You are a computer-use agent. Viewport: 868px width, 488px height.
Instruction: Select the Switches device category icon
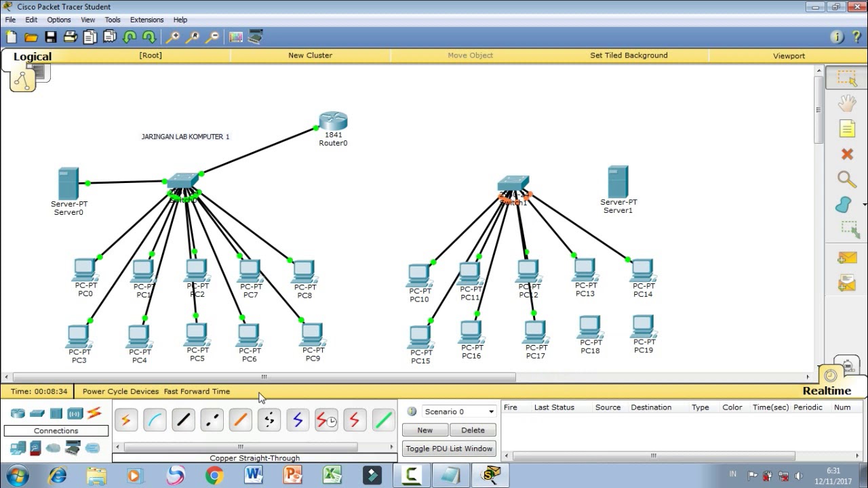tap(37, 413)
